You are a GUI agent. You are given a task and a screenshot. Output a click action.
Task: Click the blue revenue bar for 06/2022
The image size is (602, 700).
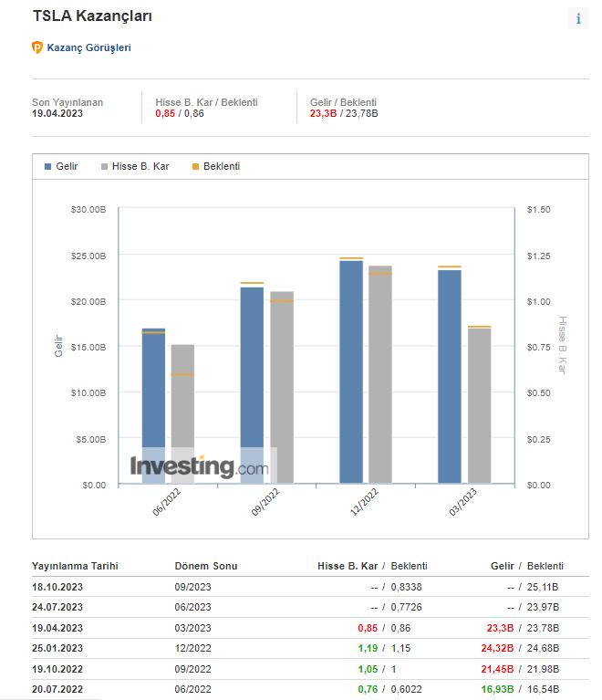153,405
